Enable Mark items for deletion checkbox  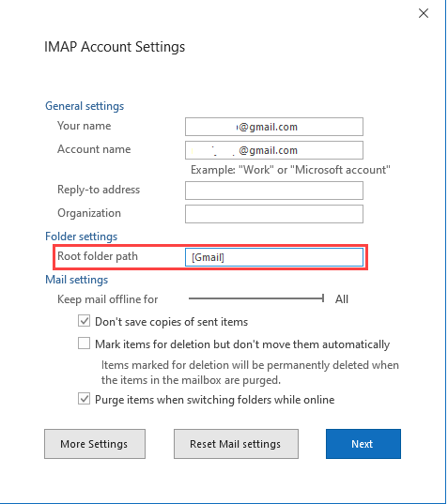pyautogui.click(x=84, y=344)
